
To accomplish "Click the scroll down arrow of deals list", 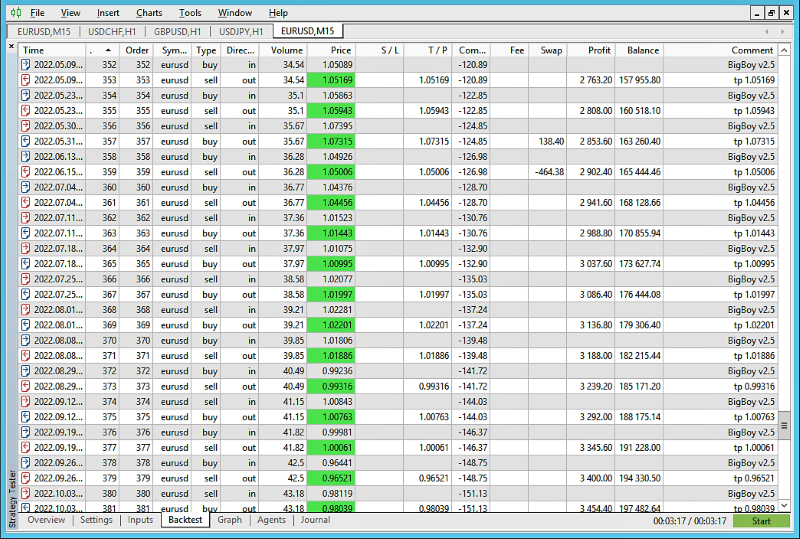I will pos(784,505).
